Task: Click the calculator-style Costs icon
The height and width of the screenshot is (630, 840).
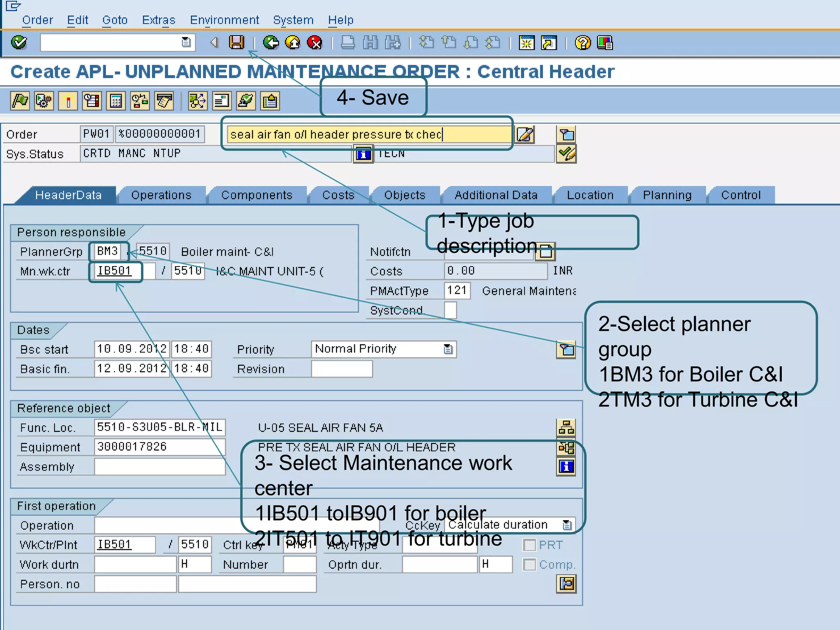Action: click(x=116, y=101)
